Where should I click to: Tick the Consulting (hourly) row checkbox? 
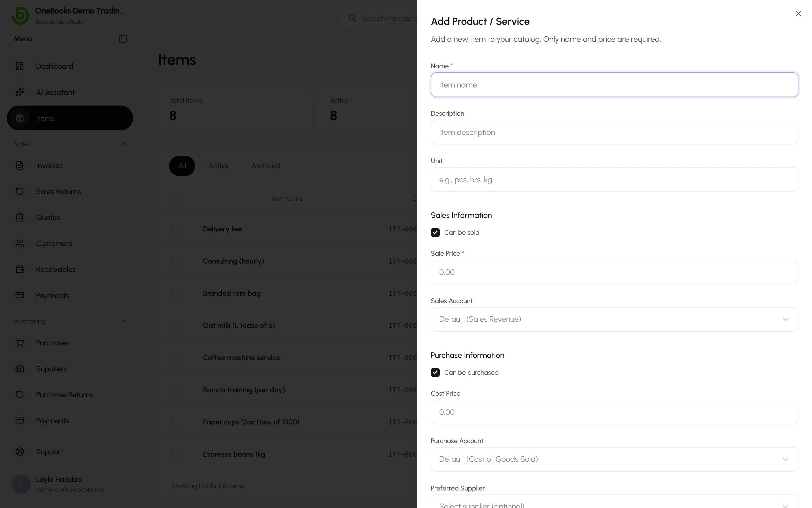click(176, 261)
